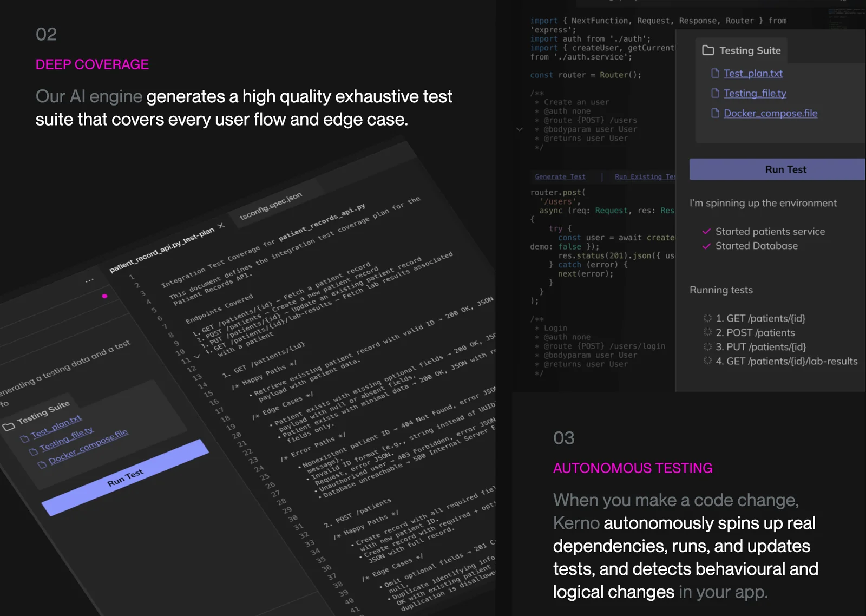
Task: Click the folder icon in the tilted Testing Suite panel
Action: coord(8,427)
